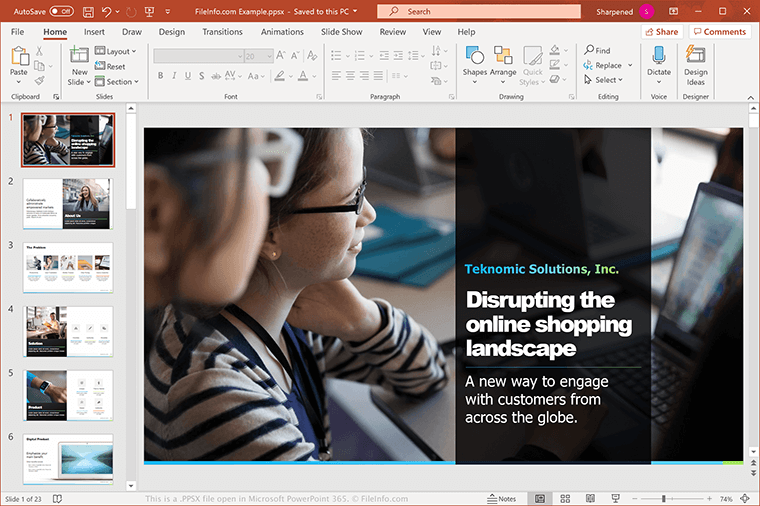Click the Paste clipboard icon
This screenshot has width=760, height=506.
point(19,56)
